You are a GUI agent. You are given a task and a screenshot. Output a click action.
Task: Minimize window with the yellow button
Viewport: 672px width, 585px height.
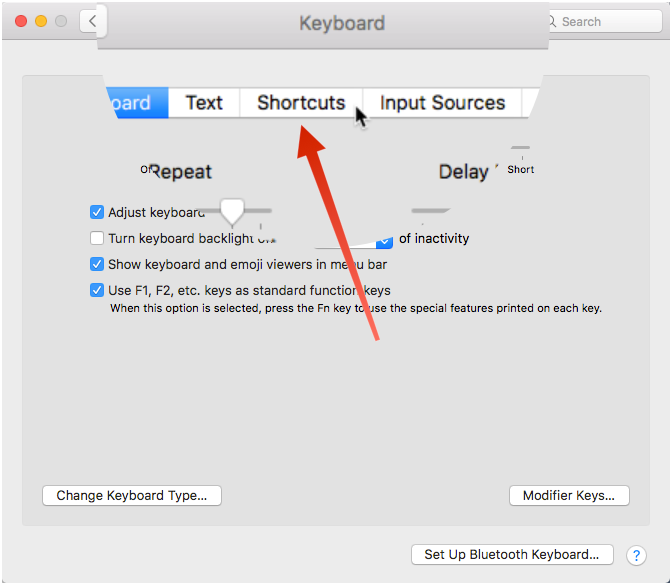pyautogui.click(x=41, y=21)
